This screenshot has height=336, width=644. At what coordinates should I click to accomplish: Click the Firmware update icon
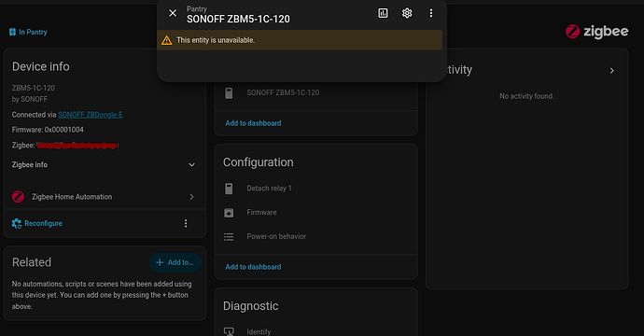tap(229, 213)
